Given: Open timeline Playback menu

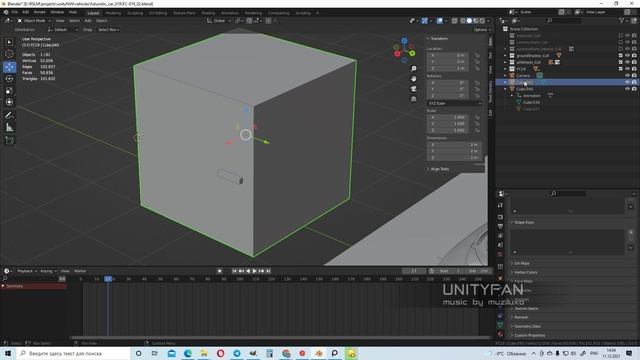Looking at the screenshot, I should pos(26,271).
